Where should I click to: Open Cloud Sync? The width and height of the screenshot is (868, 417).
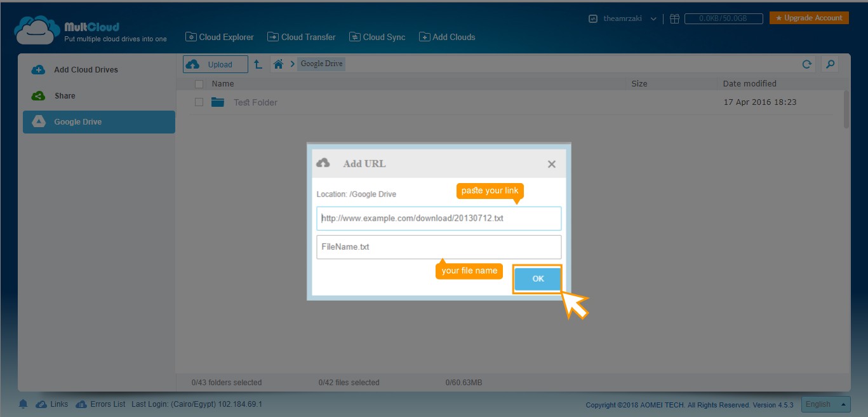coord(377,37)
